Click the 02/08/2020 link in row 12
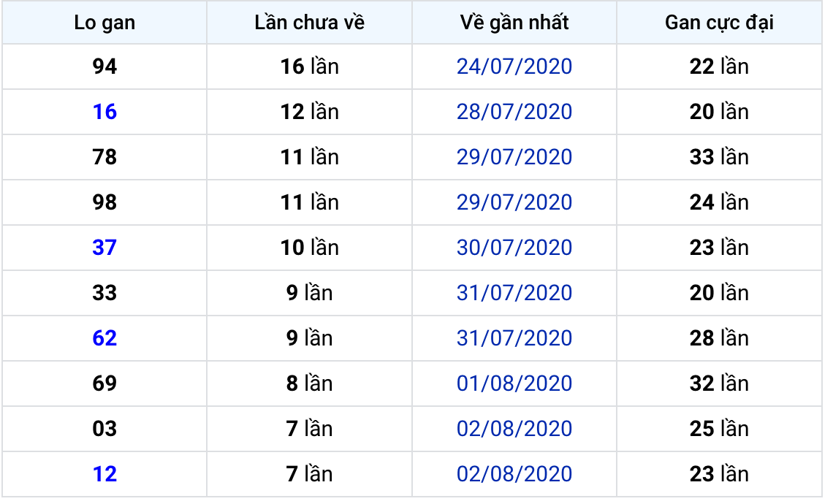Viewport: 833px width, 504px height. [514, 474]
